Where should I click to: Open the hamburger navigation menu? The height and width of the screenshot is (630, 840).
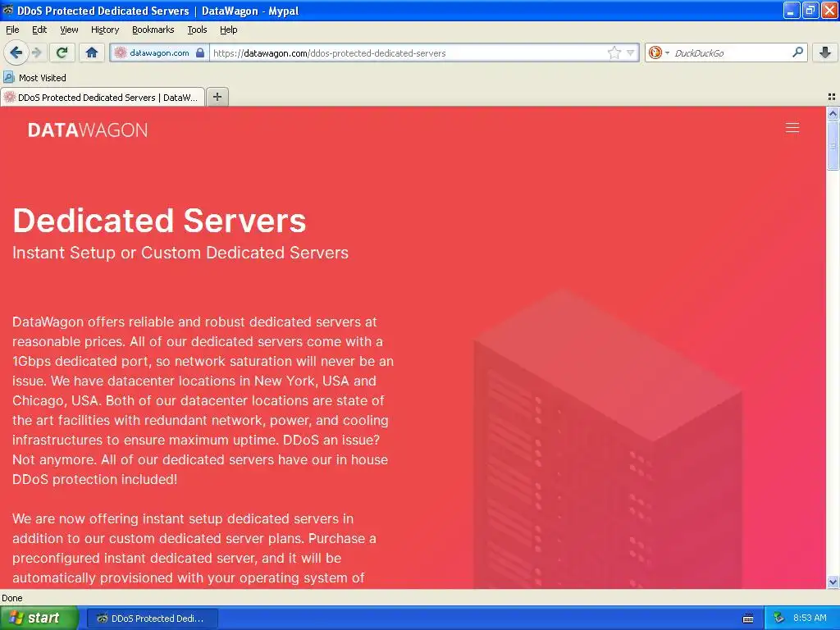pos(792,127)
